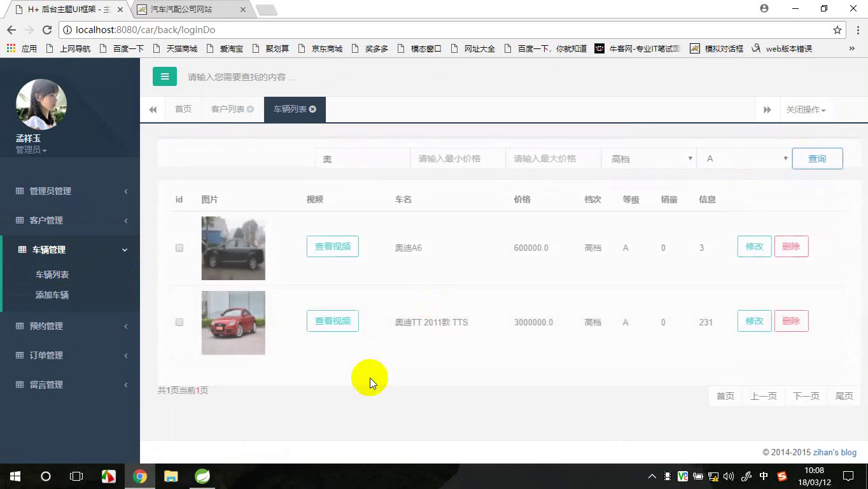Click the volume icon in system tray
Screen dimensions: 868x489
point(729,476)
